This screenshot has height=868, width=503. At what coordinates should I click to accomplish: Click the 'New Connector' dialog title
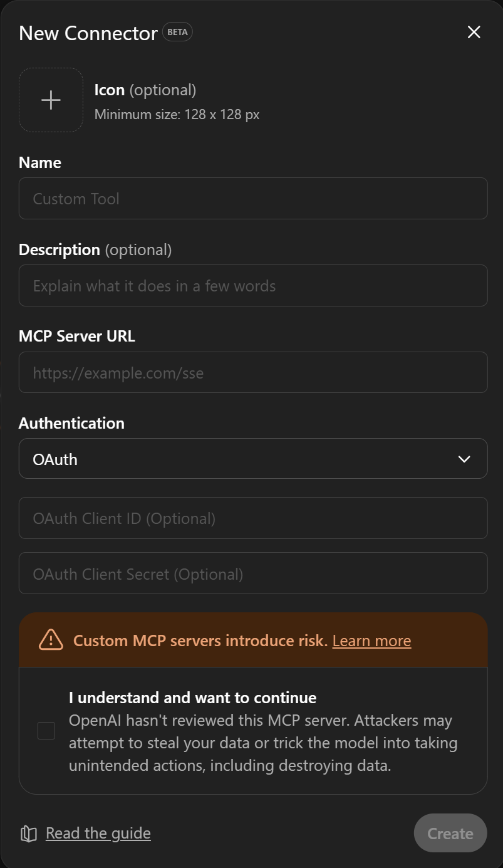pyautogui.click(x=87, y=33)
